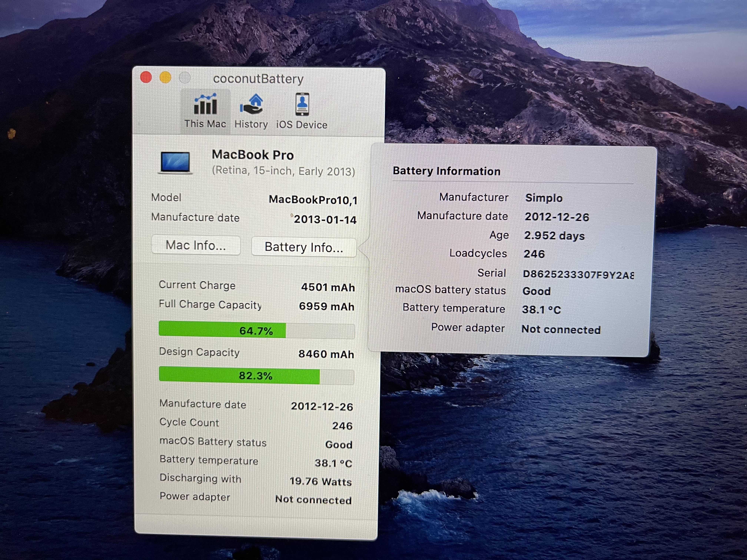Click the '19.76 Watts' discharge value
The width and height of the screenshot is (747, 560).
pos(321,481)
